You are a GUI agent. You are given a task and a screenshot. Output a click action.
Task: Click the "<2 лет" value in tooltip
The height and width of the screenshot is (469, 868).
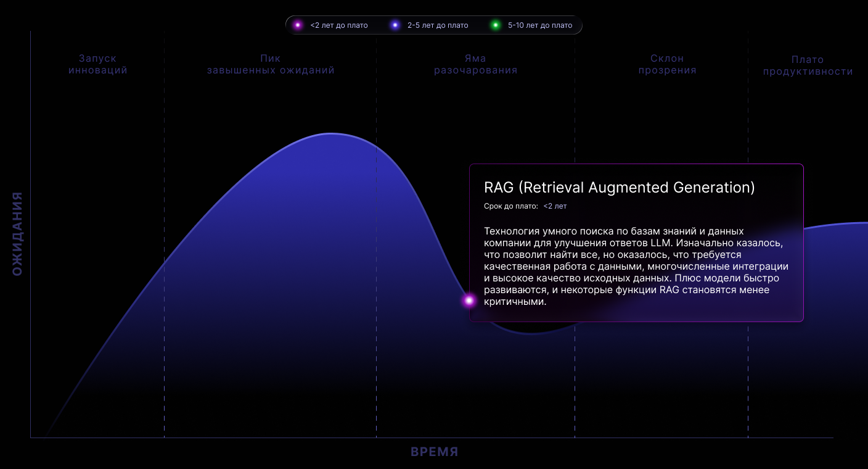[x=555, y=206]
